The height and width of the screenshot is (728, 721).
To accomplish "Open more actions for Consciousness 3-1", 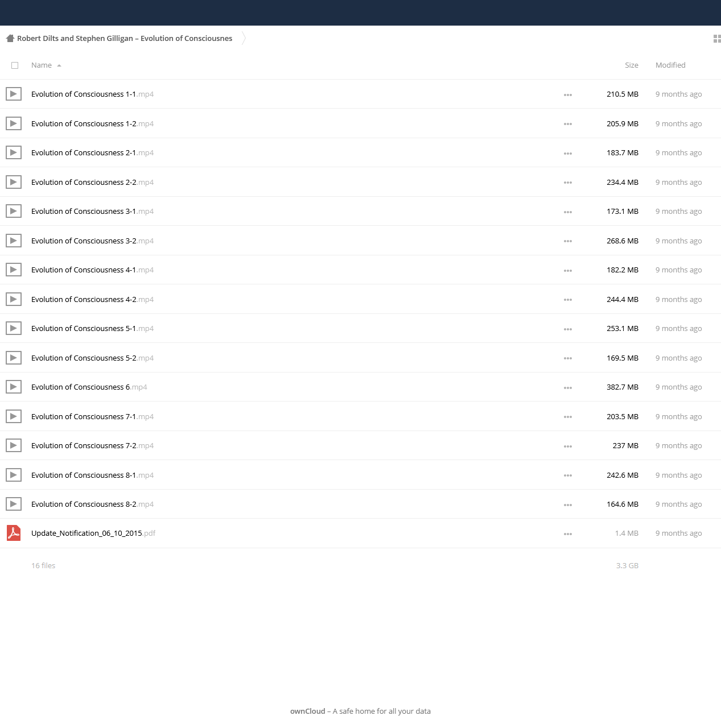I will 568,212.
